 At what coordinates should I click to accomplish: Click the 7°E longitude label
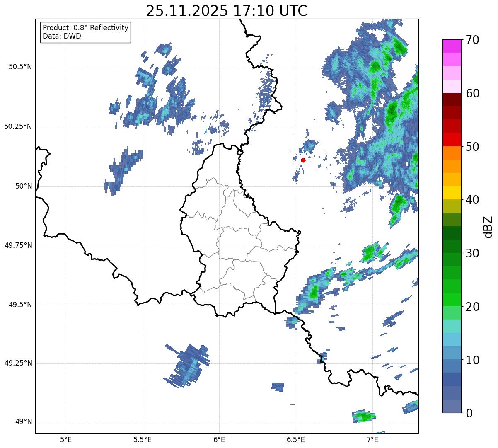372,439
